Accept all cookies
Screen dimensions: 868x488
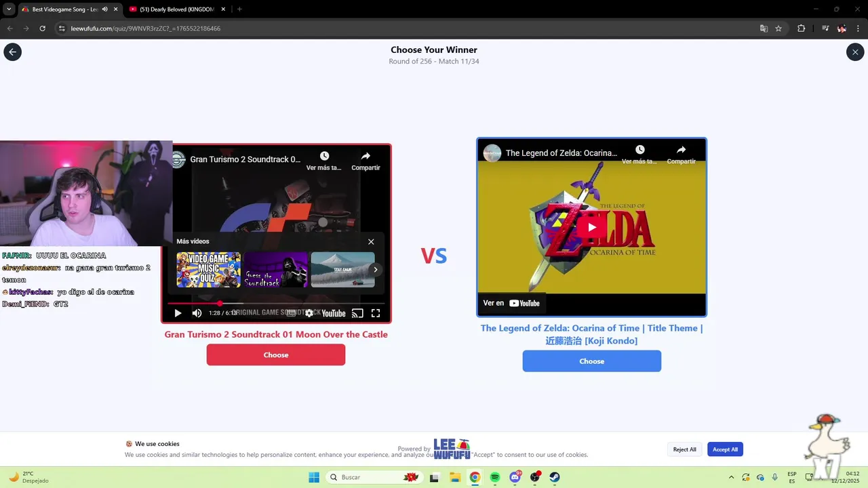[725, 449]
